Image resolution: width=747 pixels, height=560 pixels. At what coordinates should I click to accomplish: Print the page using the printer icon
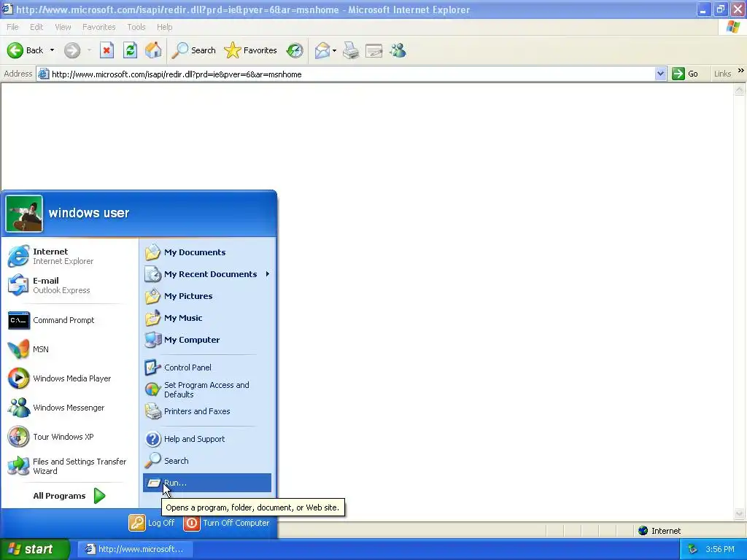(x=351, y=50)
